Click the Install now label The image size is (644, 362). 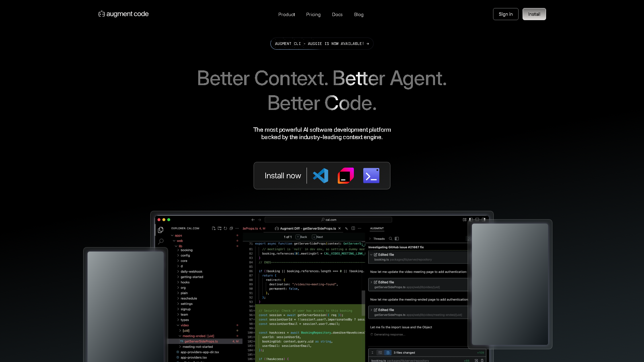(x=283, y=176)
